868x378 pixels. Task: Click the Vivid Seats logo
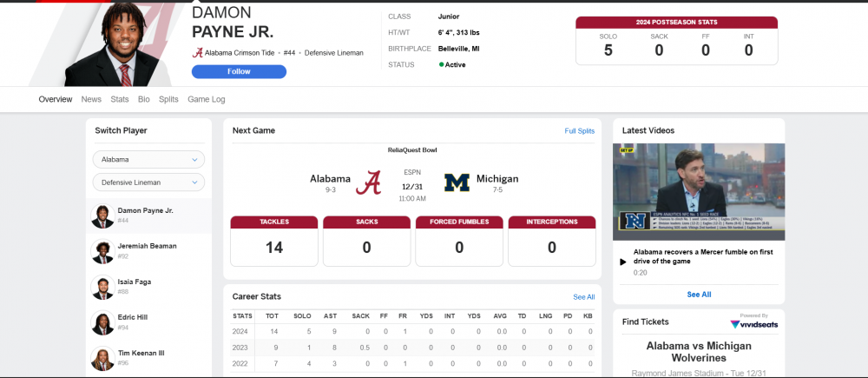(753, 324)
